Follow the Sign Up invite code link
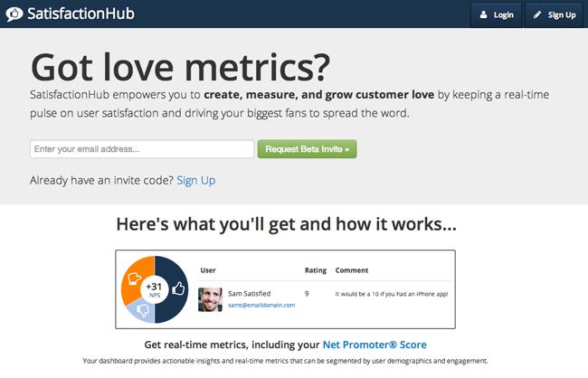This screenshot has width=588, height=378. [195, 180]
